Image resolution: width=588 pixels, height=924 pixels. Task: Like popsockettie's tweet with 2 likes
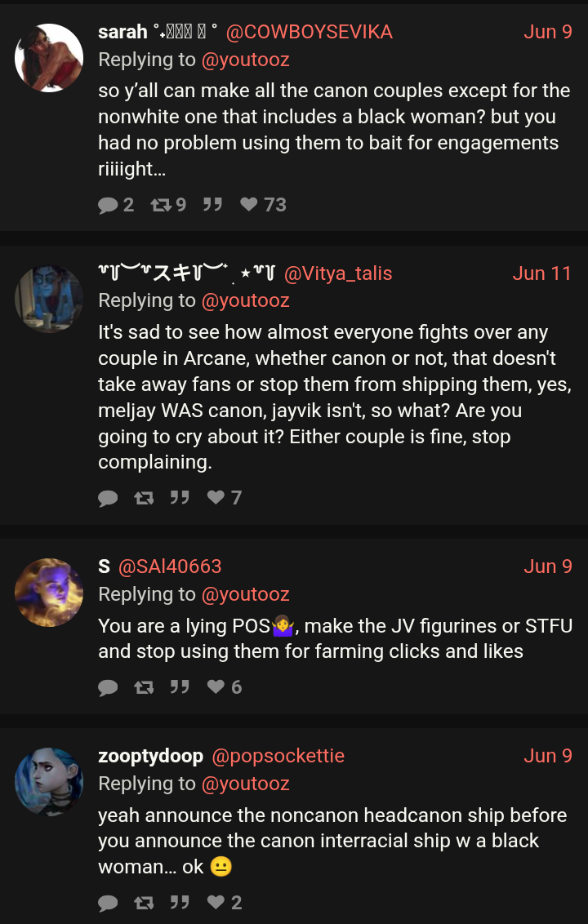pos(216,902)
